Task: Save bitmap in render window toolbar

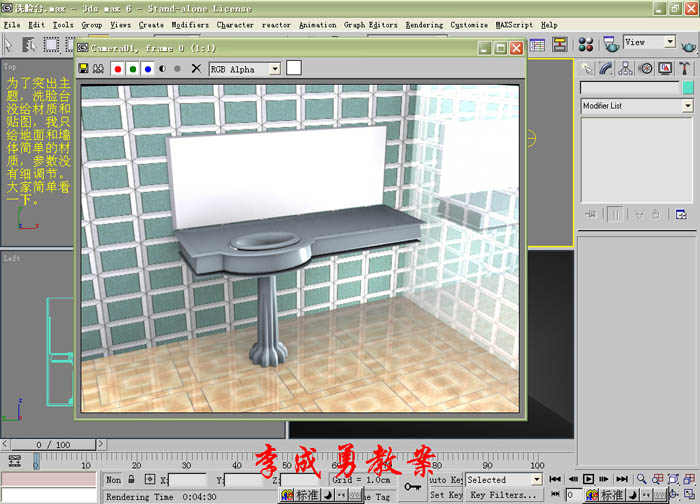Action: point(83,68)
